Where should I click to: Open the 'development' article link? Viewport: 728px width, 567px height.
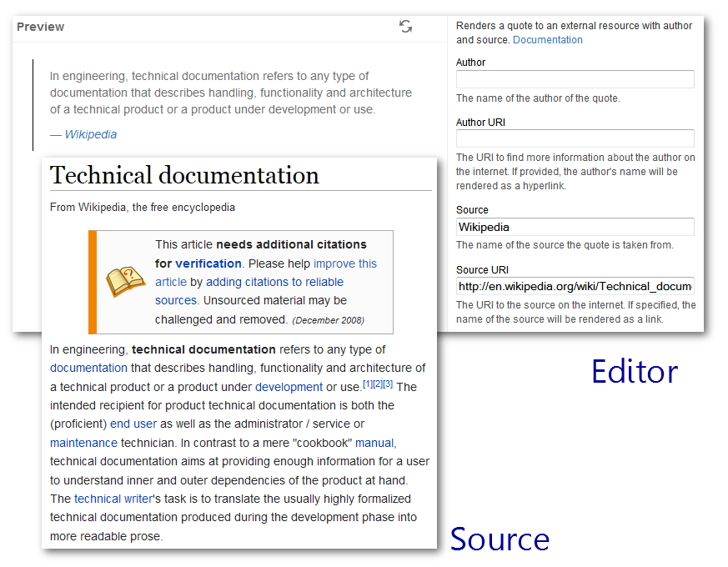coord(289,387)
